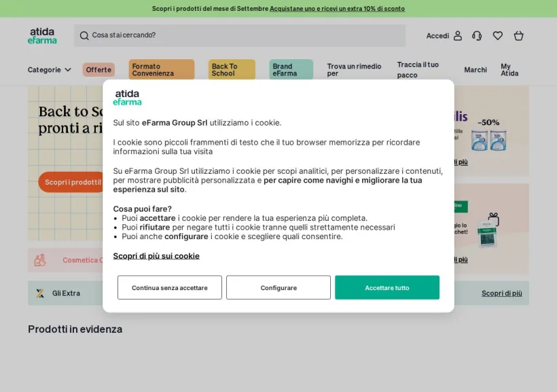Click Accedi login link
The height and width of the screenshot is (392, 557).
click(437, 35)
